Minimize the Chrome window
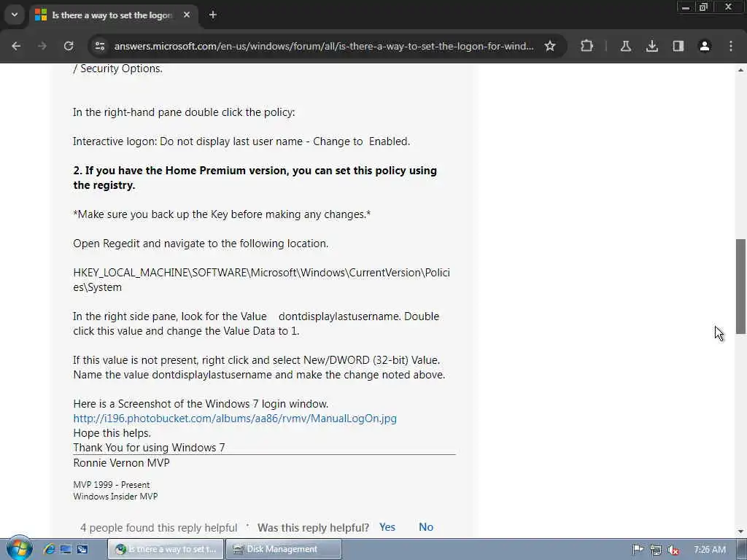 click(x=686, y=7)
